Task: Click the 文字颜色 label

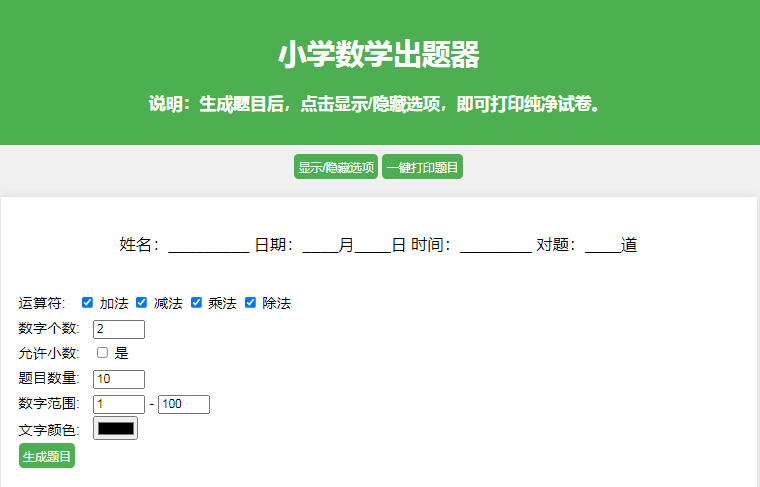Action: tap(48, 430)
